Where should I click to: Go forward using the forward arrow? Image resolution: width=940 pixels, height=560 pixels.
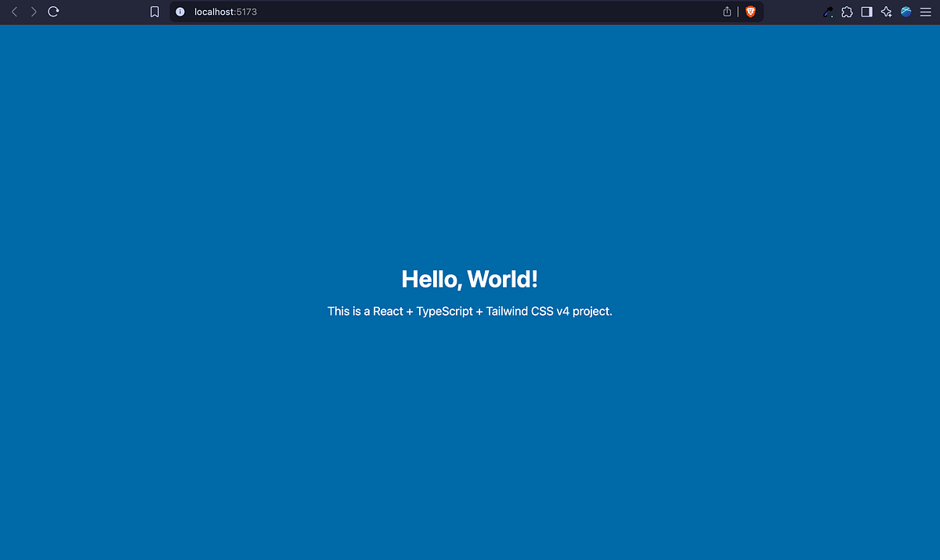pyautogui.click(x=33, y=12)
